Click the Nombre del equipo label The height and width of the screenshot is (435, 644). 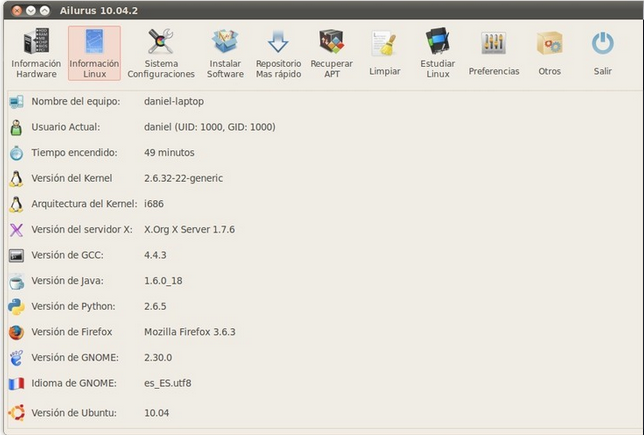click(x=76, y=101)
